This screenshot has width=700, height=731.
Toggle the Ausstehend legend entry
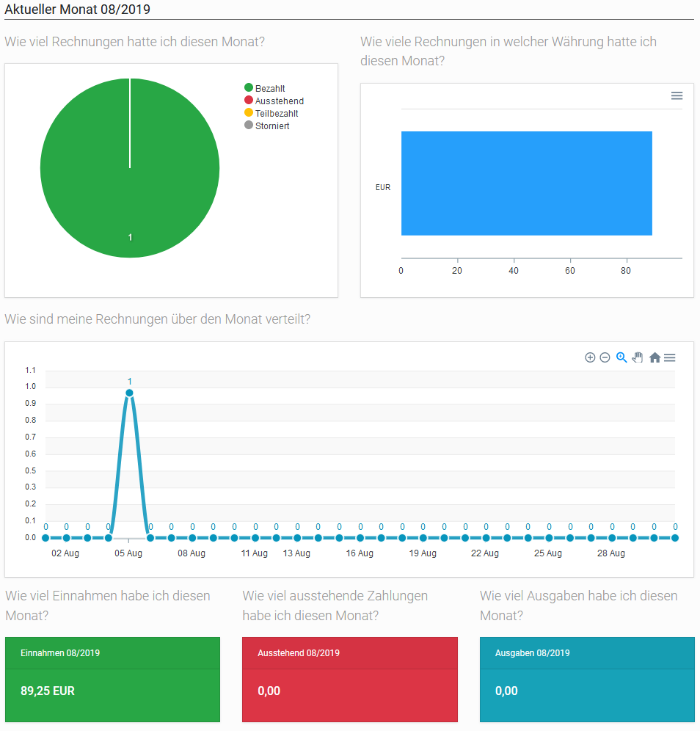point(274,101)
